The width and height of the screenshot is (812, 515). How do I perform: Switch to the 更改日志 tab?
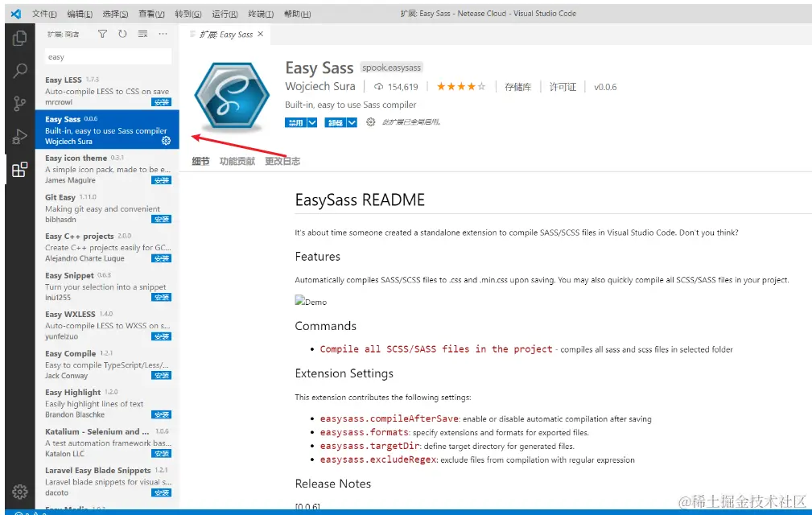point(282,160)
